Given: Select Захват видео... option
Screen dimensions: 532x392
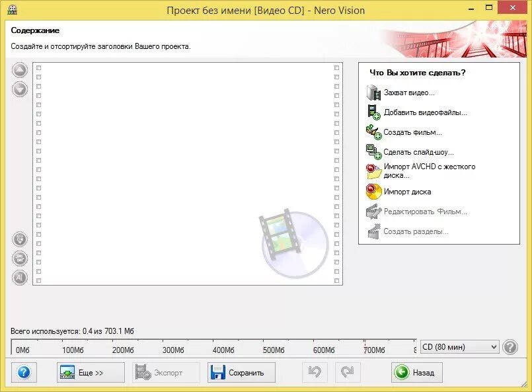Looking at the screenshot, I should coord(409,93).
